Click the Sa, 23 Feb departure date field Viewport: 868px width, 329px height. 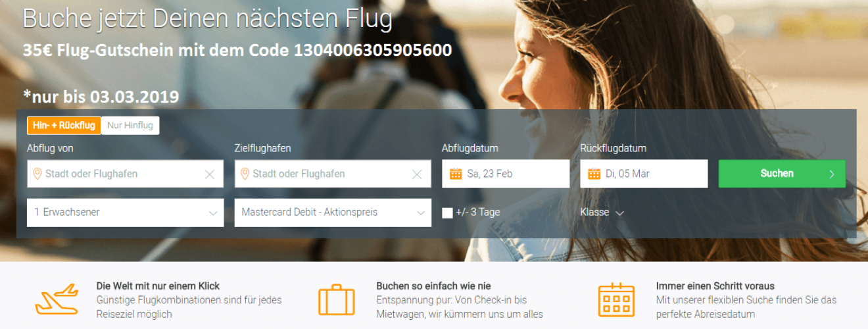tap(506, 174)
